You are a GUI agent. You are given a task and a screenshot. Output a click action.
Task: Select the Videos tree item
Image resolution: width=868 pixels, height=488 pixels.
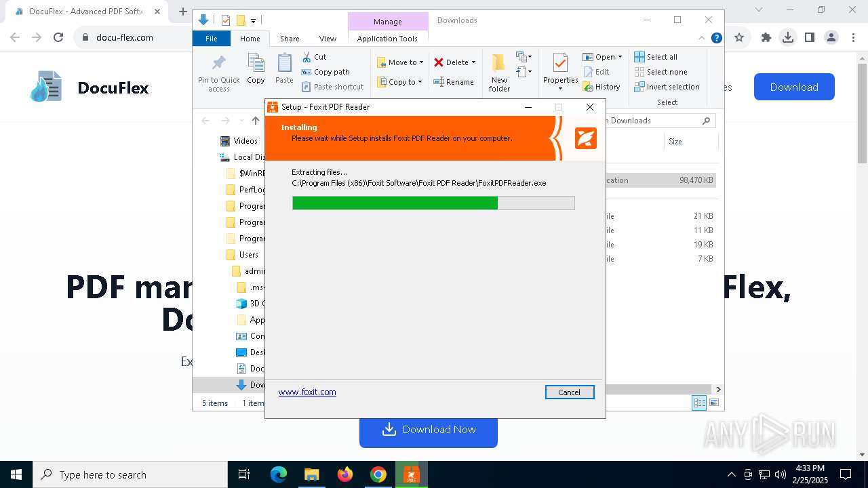pos(239,141)
